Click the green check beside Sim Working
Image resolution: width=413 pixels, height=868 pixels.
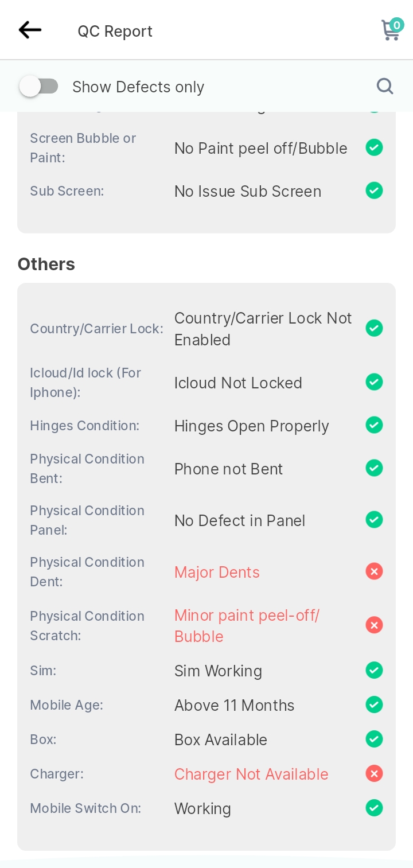[374, 670]
